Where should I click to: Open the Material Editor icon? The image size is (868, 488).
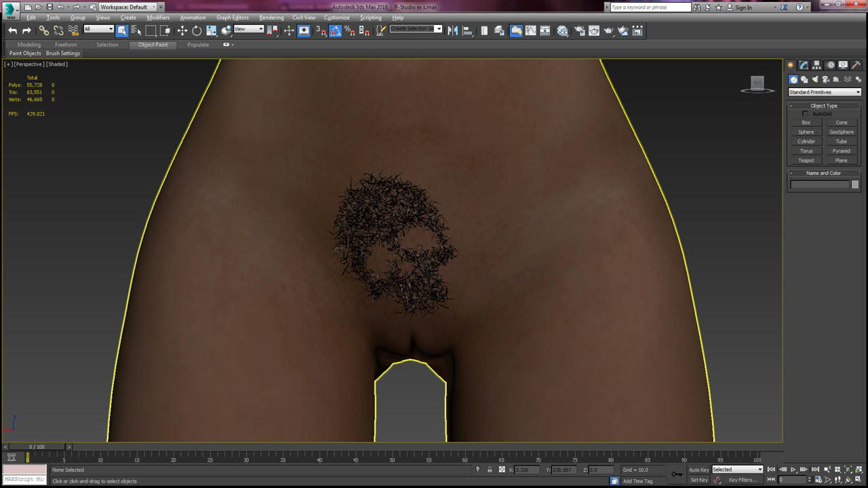click(x=563, y=30)
